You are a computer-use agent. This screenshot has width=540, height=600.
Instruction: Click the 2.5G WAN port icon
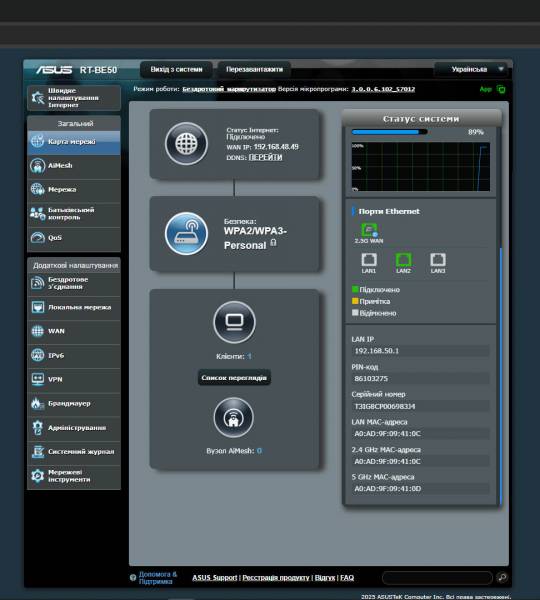tap(369, 230)
